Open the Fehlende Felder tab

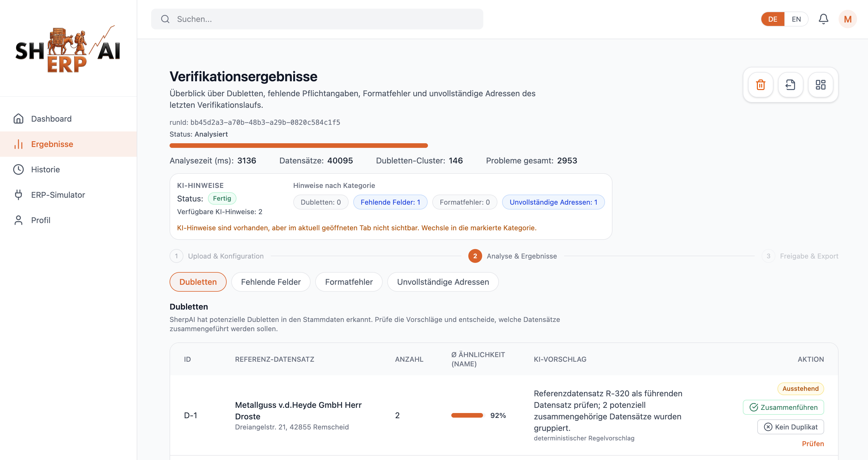(270, 282)
